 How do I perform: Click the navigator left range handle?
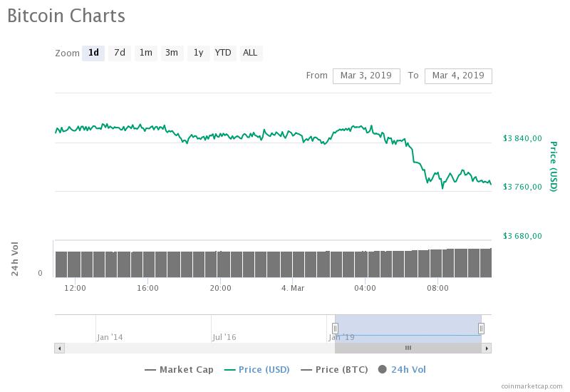(x=335, y=328)
